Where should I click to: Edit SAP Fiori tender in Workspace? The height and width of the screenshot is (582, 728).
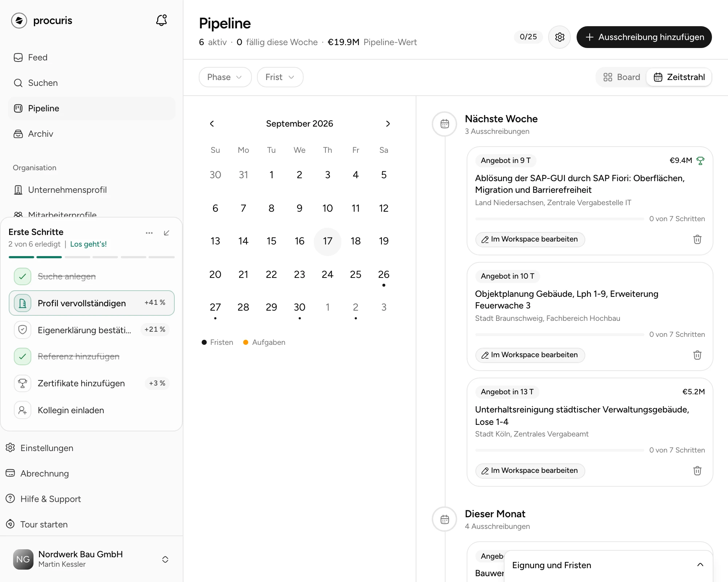530,239
